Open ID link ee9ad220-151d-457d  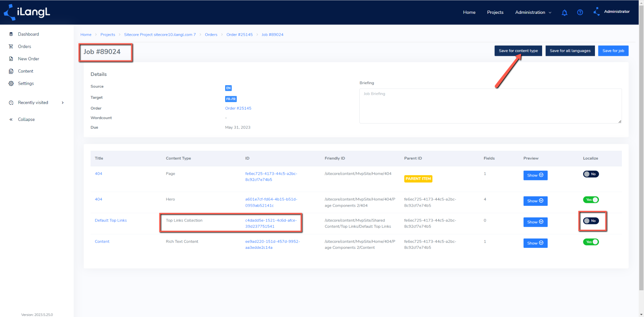273,244
